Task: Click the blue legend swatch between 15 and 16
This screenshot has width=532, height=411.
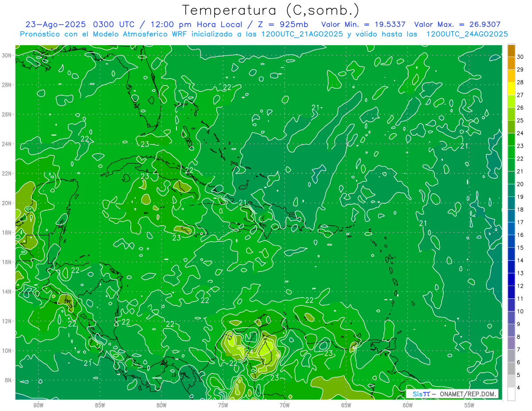Action: (x=511, y=241)
